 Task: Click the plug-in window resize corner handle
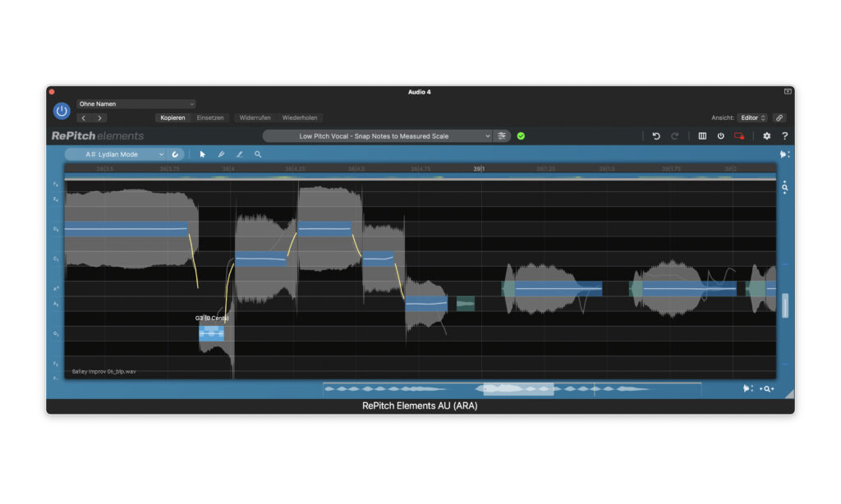coord(789,394)
